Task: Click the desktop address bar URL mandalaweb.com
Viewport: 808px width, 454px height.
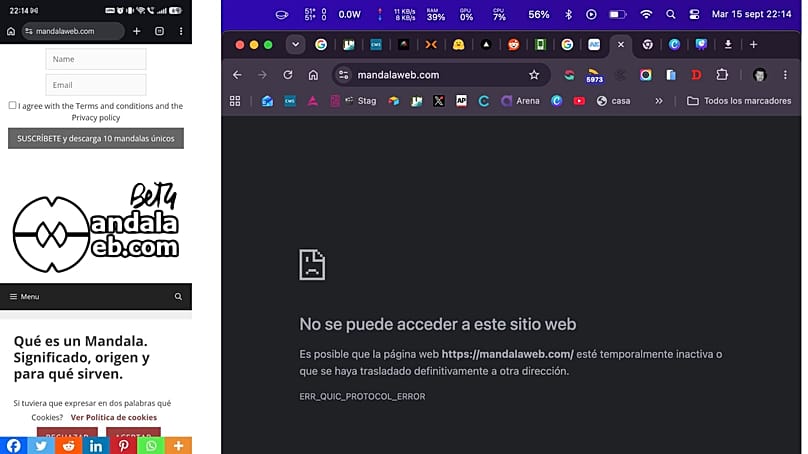Action: click(398, 75)
